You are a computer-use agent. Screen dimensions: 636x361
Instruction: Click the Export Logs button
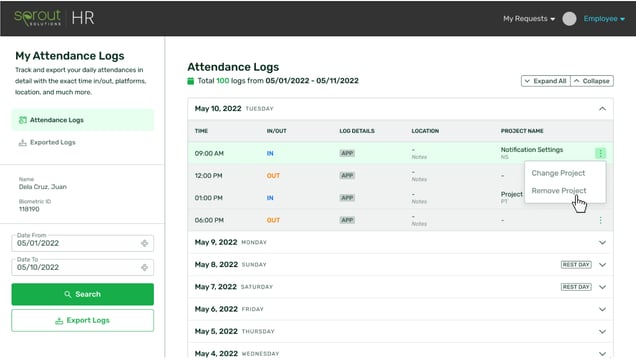point(83,320)
